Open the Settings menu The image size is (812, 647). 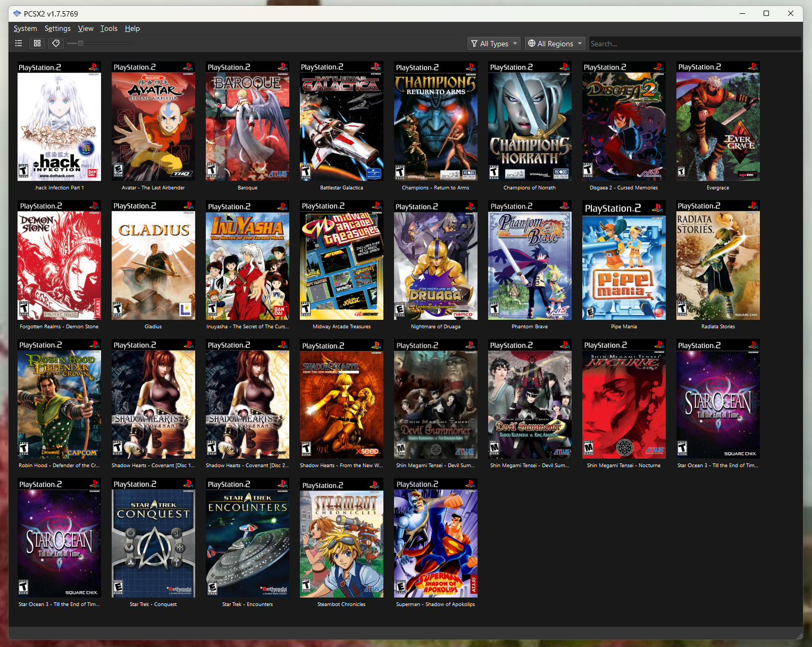[x=57, y=29]
